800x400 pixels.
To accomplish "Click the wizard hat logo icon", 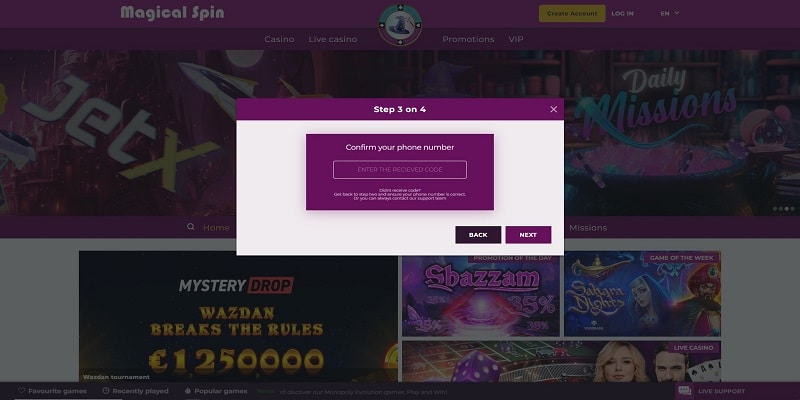I will [x=400, y=24].
